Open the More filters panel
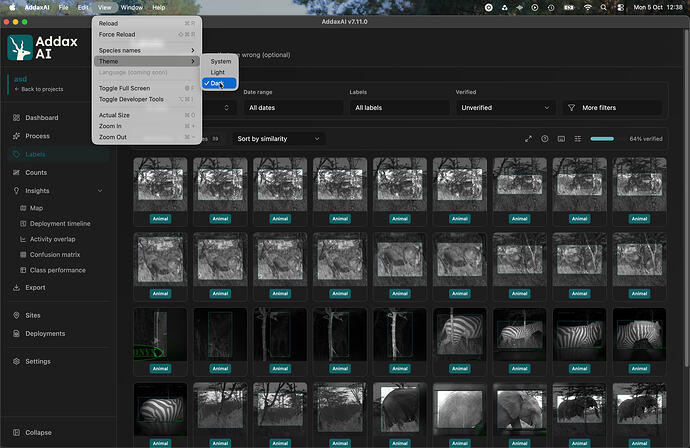 click(612, 107)
